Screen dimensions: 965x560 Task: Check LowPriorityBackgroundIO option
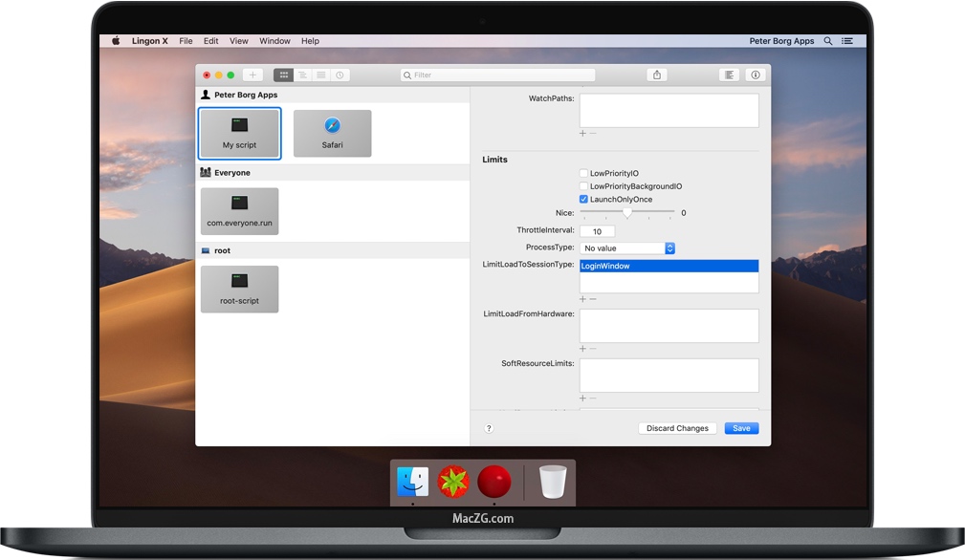tap(583, 186)
